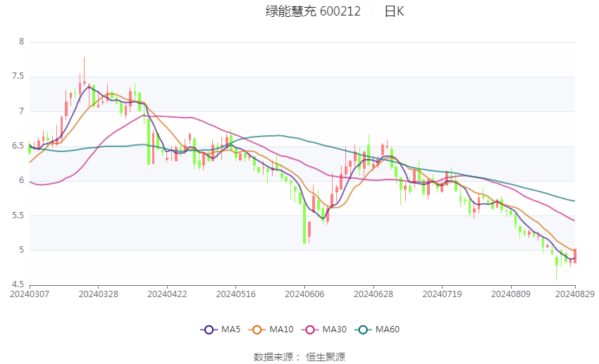Image resolution: width=599 pixels, height=364 pixels.
Task: Click x-axis date label 20240307
Action: click(x=30, y=294)
